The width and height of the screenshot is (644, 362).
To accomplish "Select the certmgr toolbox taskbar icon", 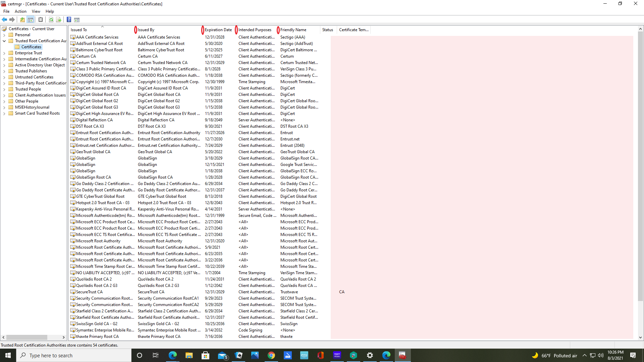I will tap(402, 355).
